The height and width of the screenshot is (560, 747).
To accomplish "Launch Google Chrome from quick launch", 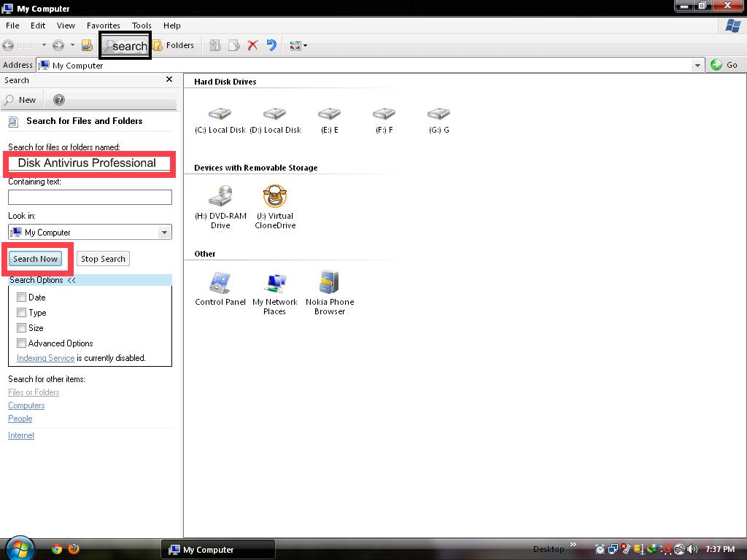I will (x=57, y=549).
